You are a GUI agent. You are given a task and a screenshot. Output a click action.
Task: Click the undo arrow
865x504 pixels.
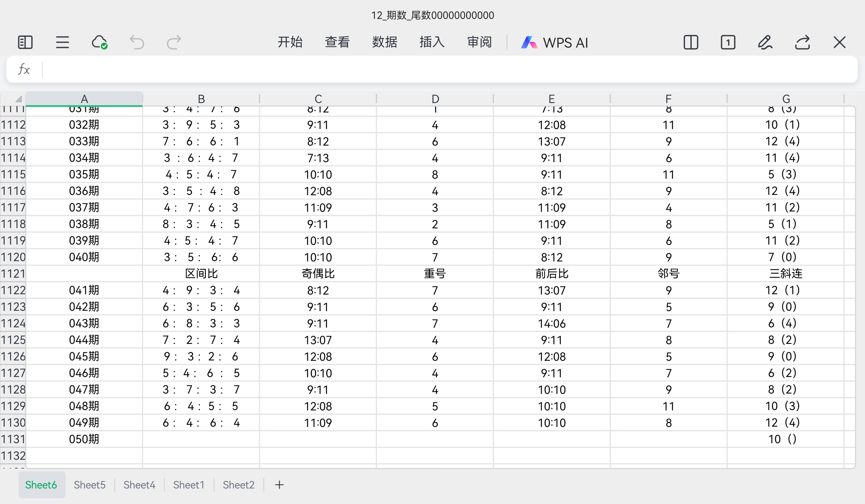click(x=137, y=43)
